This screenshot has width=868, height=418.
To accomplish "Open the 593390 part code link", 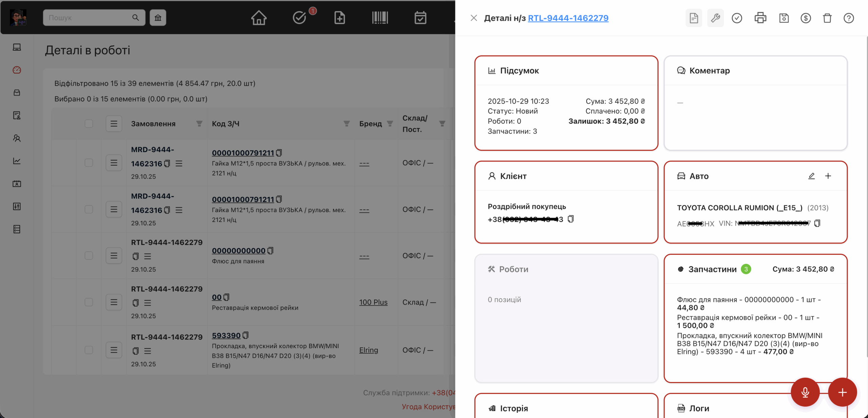I will coord(226,335).
